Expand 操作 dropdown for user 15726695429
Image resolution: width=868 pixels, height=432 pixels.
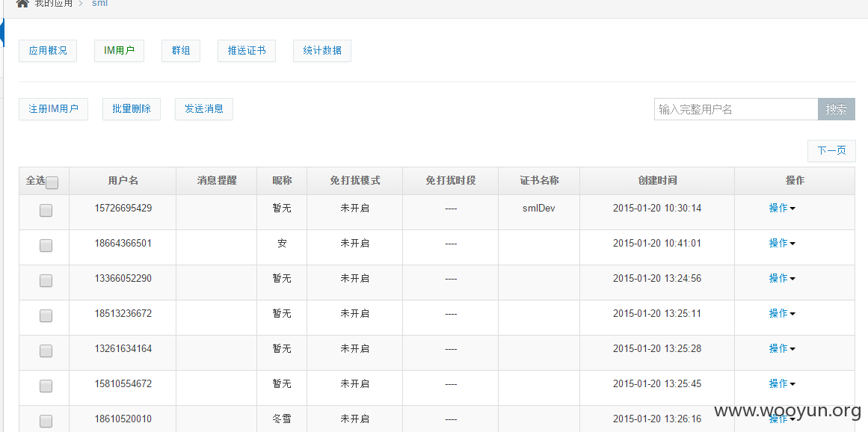pos(782,208)
